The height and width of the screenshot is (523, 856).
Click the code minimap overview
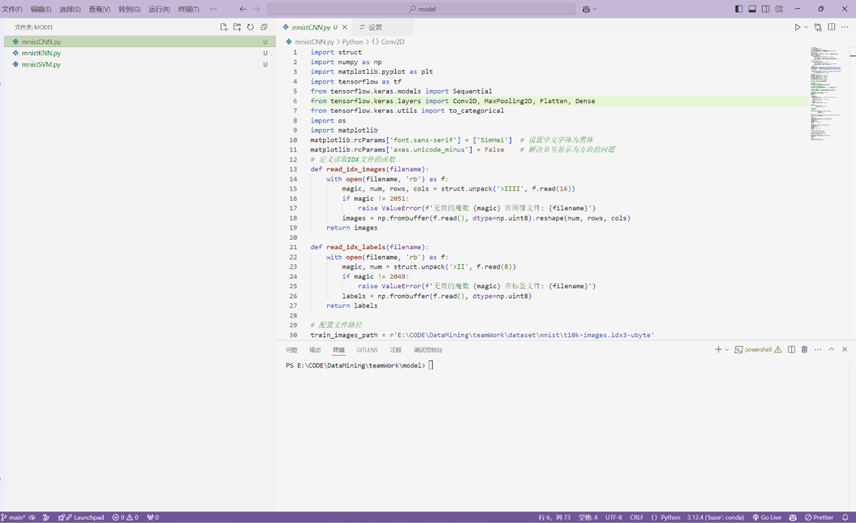825,90
